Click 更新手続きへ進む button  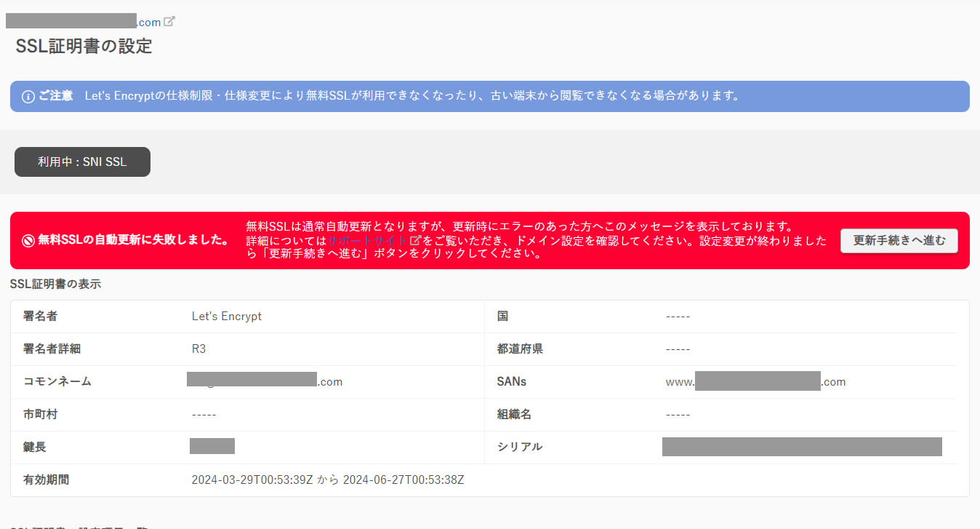[x=899, y=241]
